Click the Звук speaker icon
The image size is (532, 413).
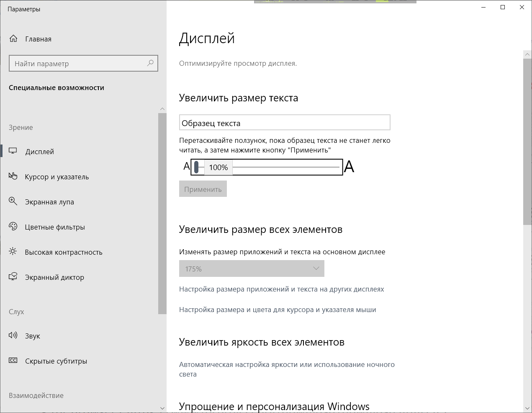point(13,336)
